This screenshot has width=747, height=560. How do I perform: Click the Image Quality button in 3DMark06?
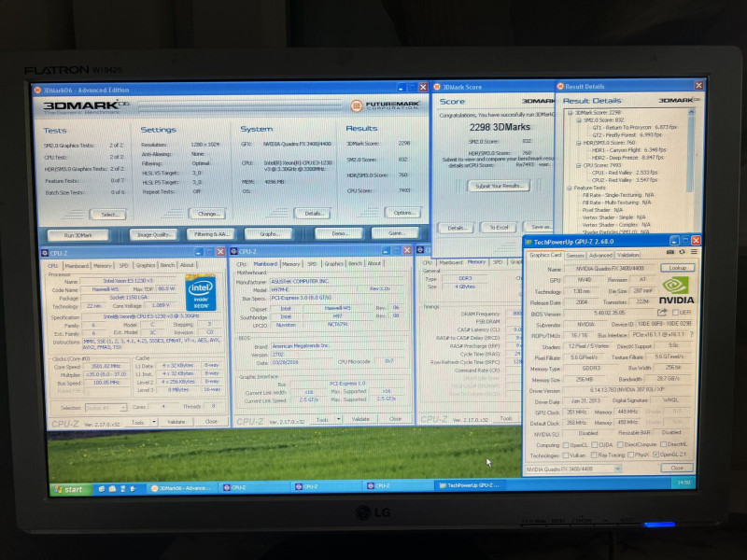point(153,234)
